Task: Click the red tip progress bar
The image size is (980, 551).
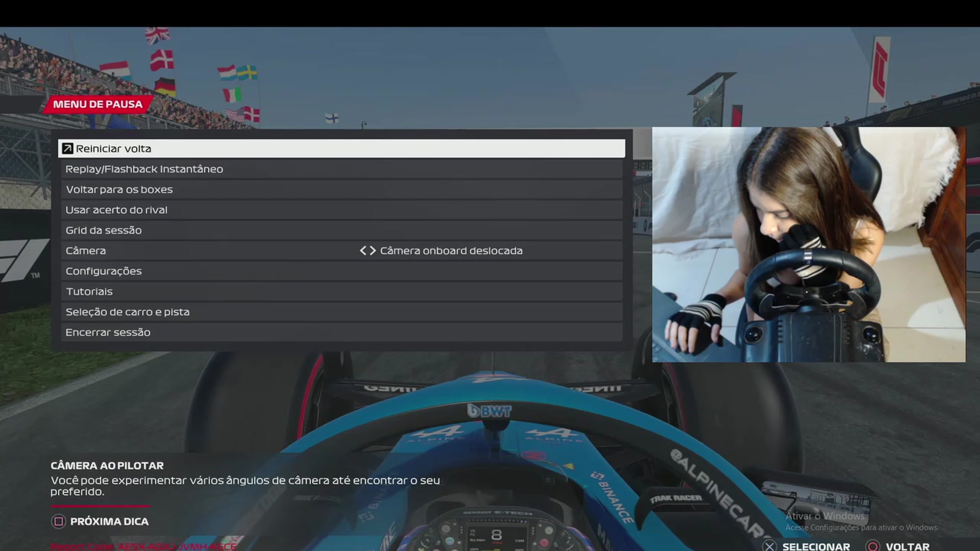Action: (x=101, y=506)
